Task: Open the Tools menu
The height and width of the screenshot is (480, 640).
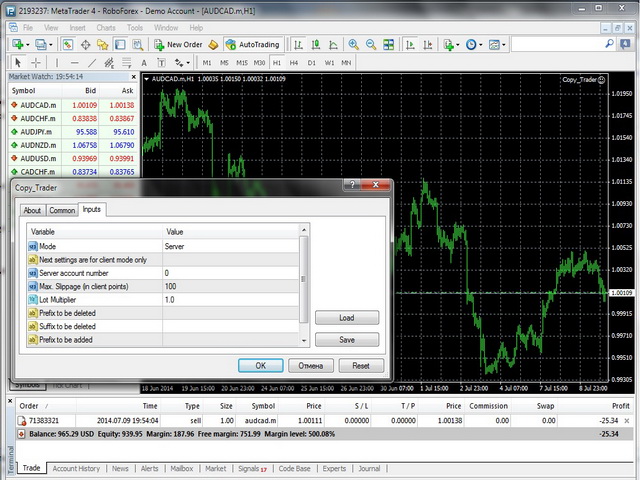Action: [x=135, y=28]
